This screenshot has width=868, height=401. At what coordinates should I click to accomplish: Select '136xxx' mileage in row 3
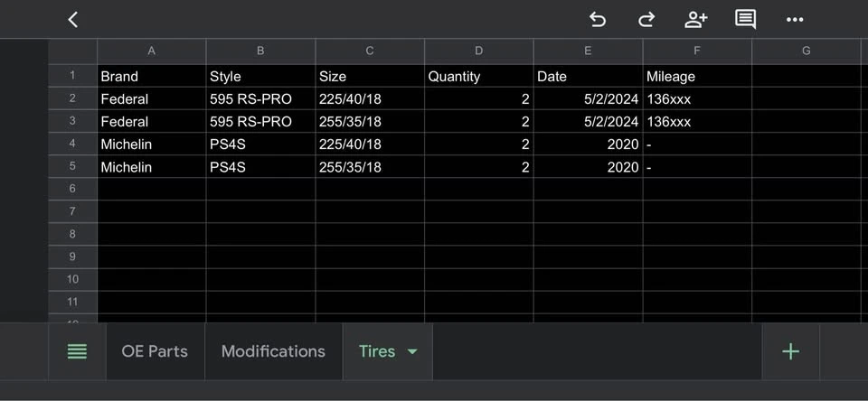[x=696, y=122]
